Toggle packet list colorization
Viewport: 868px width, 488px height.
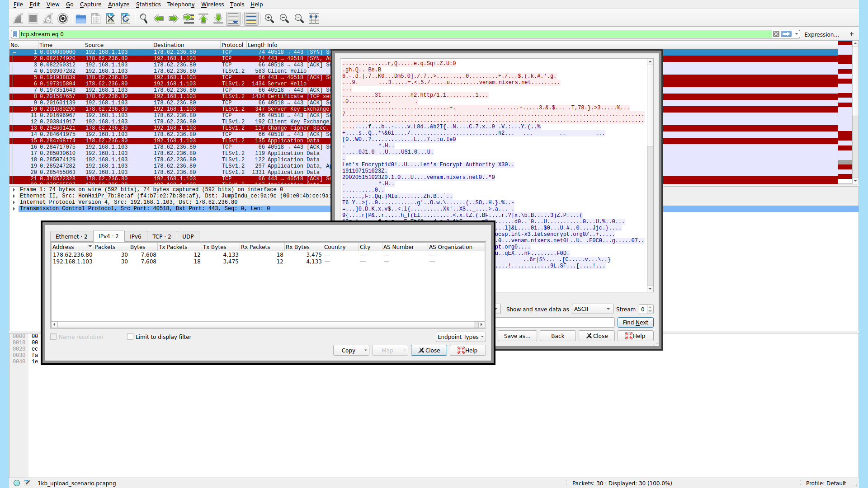tap(251, 19)
